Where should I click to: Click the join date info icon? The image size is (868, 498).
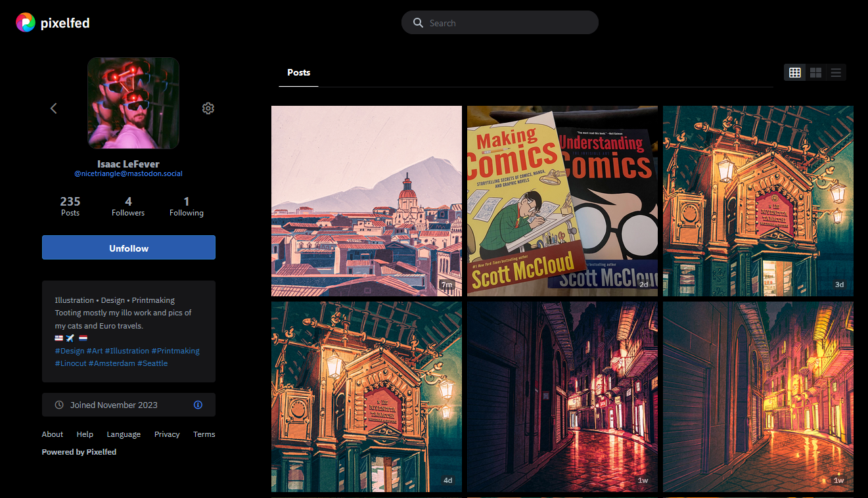198,405
